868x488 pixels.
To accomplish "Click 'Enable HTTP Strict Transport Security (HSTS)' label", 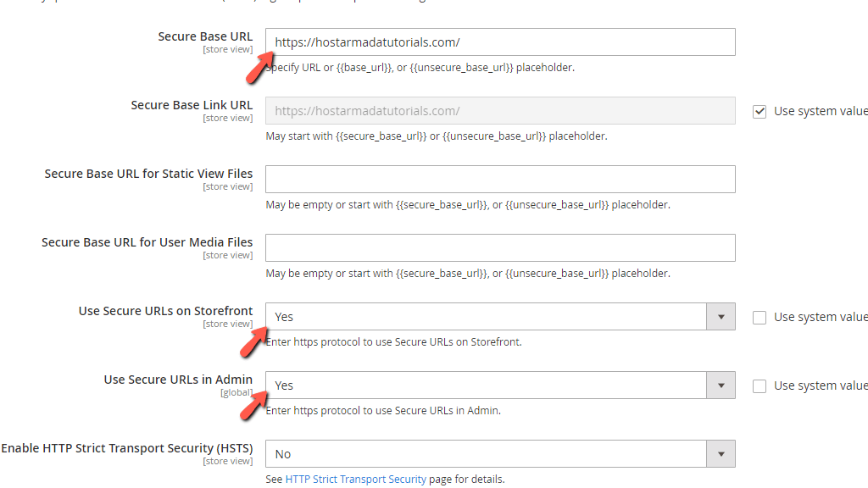I will 127,448.
